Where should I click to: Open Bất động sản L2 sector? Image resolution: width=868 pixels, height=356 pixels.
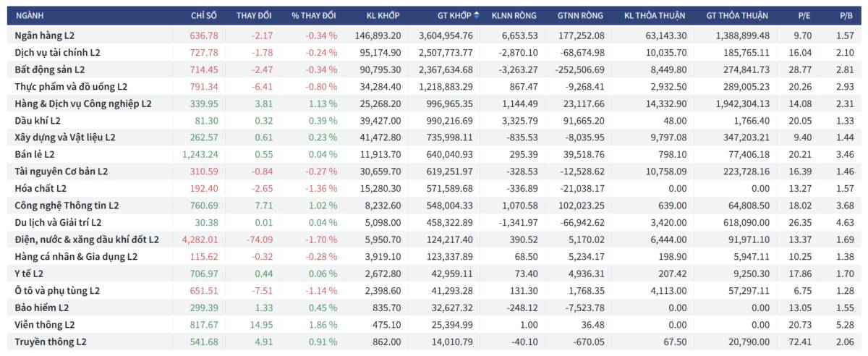(50, 69)
